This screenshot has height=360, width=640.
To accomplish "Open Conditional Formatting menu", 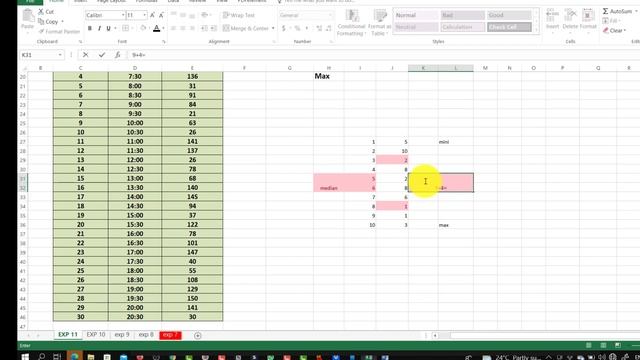I will pyautogui.click(x=351, y=22).
